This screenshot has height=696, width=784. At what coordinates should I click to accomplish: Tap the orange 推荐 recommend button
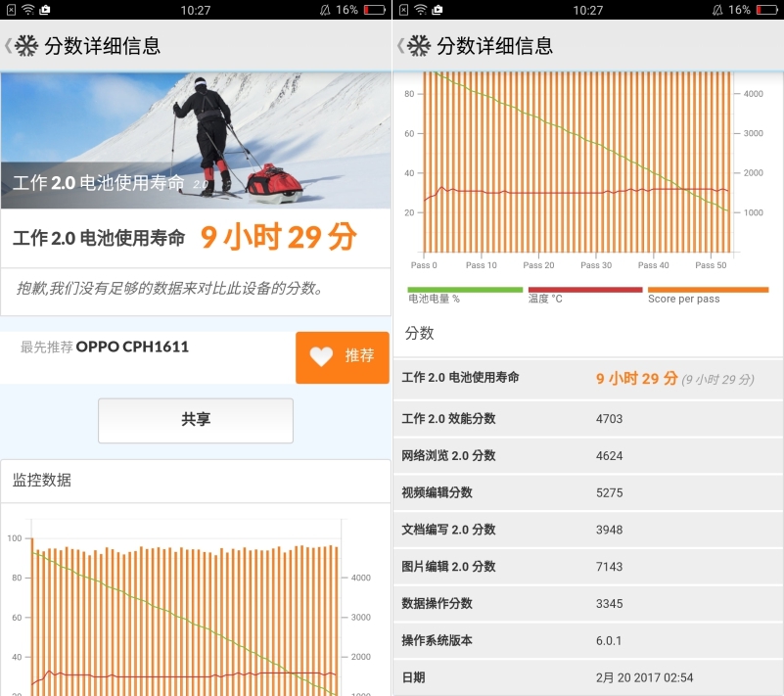[x=343, y=357]
